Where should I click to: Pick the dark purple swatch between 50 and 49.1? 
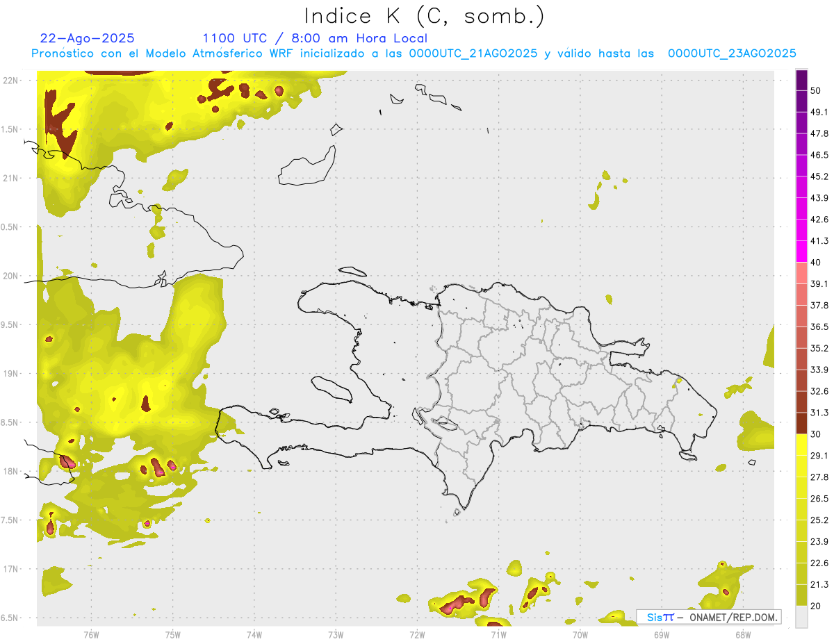(x=801, y=101)
